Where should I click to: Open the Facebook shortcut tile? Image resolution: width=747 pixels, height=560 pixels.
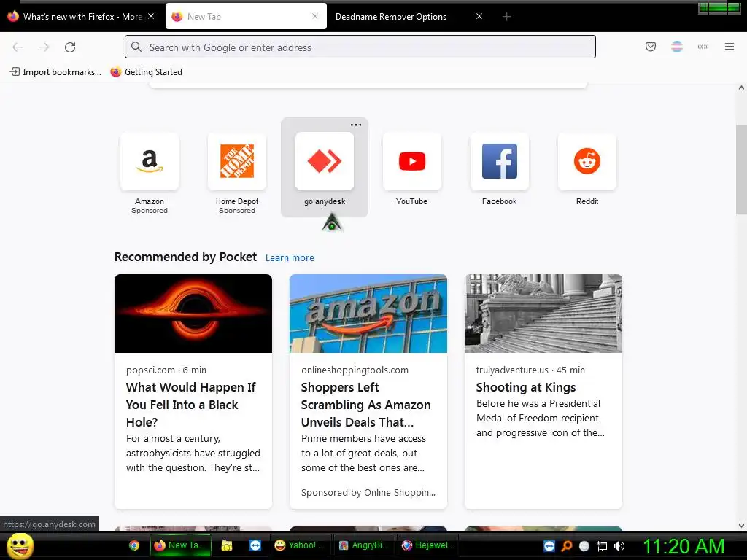(x=499, y=161)
